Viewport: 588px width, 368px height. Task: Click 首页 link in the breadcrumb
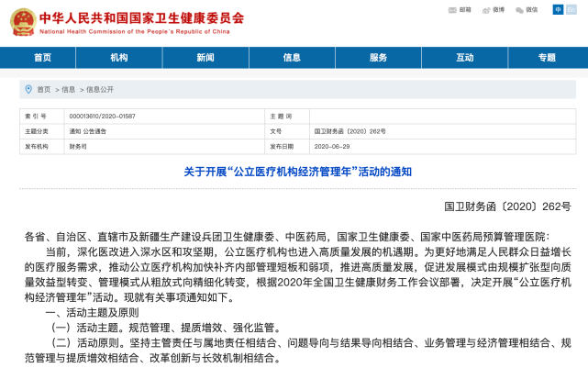click(44, 90)
